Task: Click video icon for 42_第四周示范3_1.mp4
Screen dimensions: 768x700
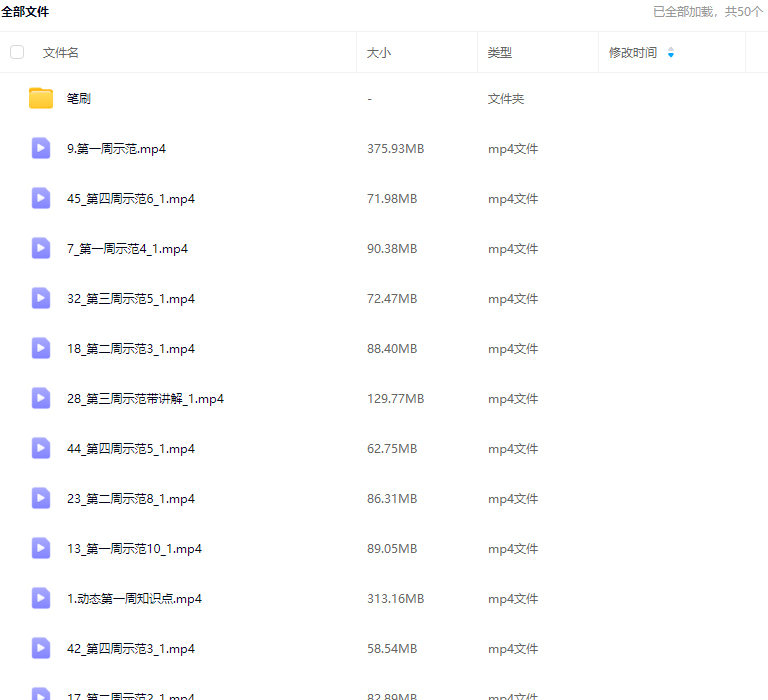Action: pos(41,648)
